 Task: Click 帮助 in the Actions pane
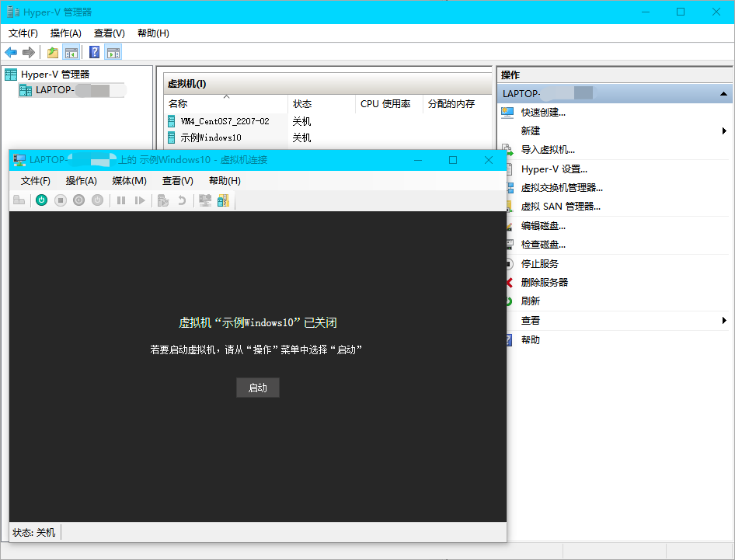530,339
